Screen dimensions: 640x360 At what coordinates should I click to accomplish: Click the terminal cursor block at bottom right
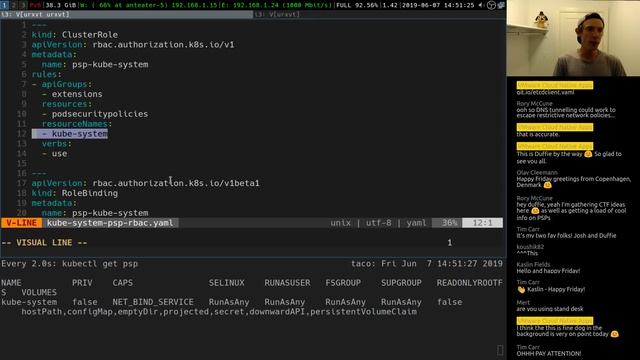coord(500,350)
